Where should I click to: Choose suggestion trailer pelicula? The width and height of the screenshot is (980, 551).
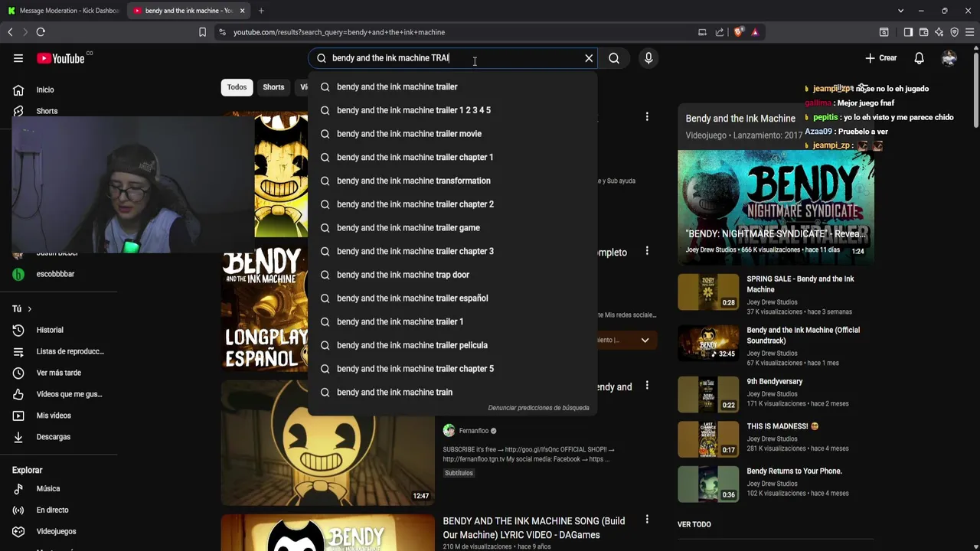[x=452, y=345]
